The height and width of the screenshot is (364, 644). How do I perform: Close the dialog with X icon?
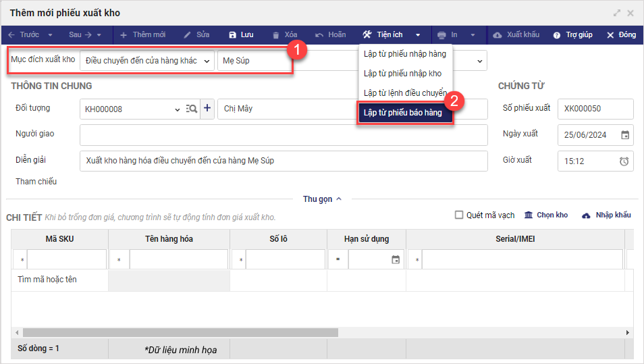630,13
